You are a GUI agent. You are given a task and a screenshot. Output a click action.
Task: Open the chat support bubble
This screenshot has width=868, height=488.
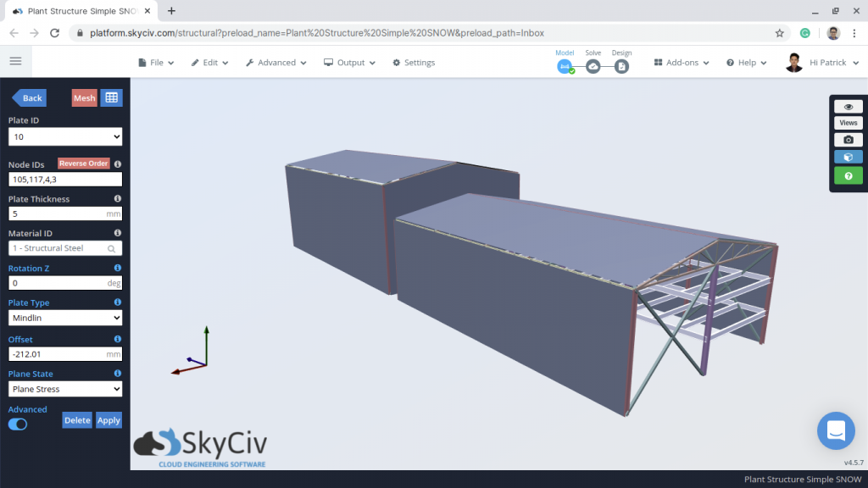(x=836, y=430)
